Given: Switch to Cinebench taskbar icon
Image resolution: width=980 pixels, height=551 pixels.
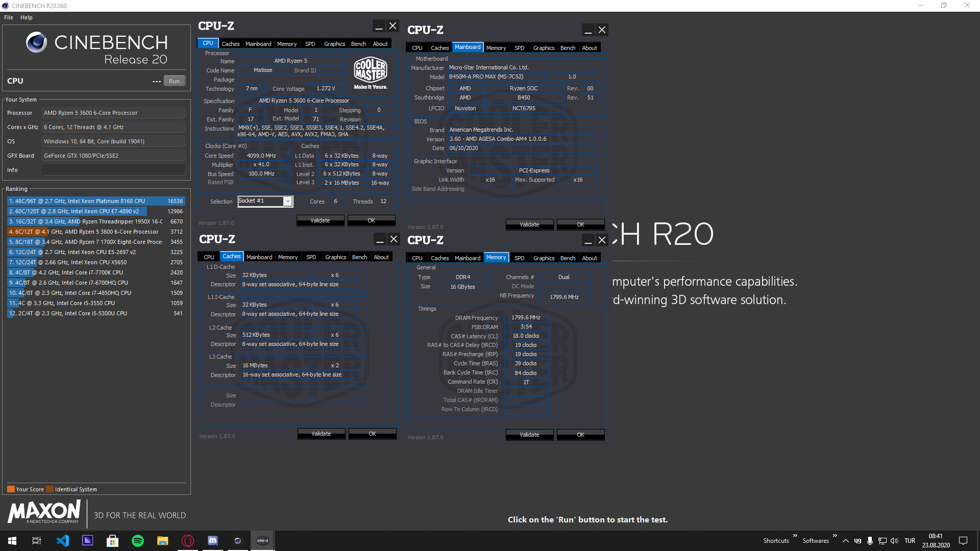Looking at the screenshot, I should click(238, 541).
